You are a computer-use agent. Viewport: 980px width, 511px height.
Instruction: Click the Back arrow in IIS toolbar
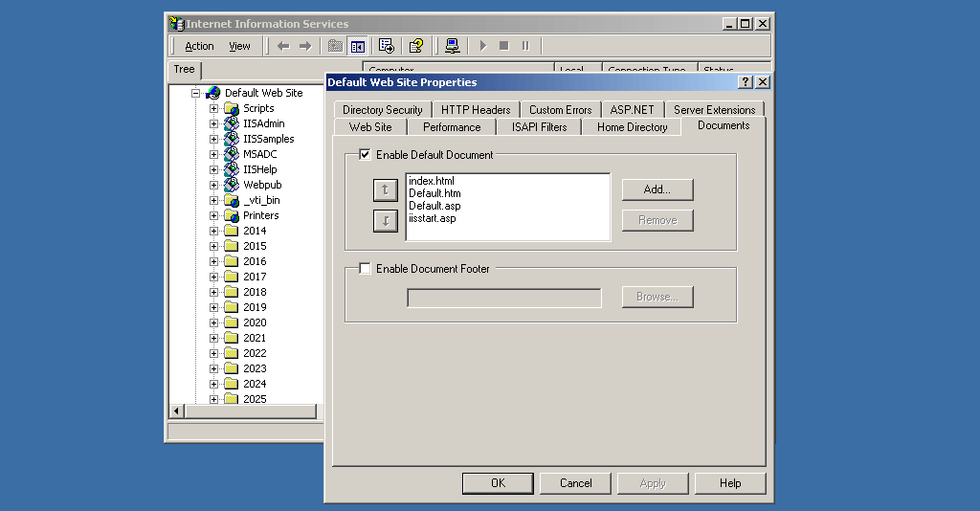click(283, 46)
